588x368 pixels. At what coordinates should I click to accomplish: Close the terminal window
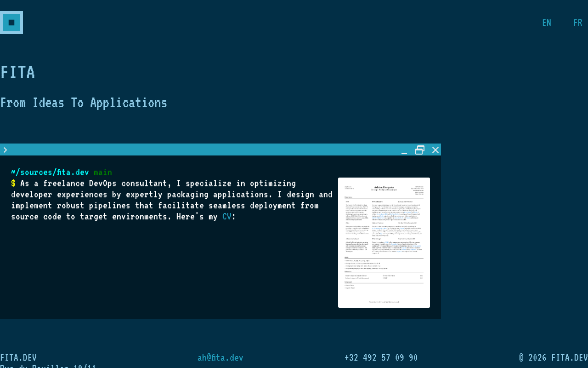(435, 150)
